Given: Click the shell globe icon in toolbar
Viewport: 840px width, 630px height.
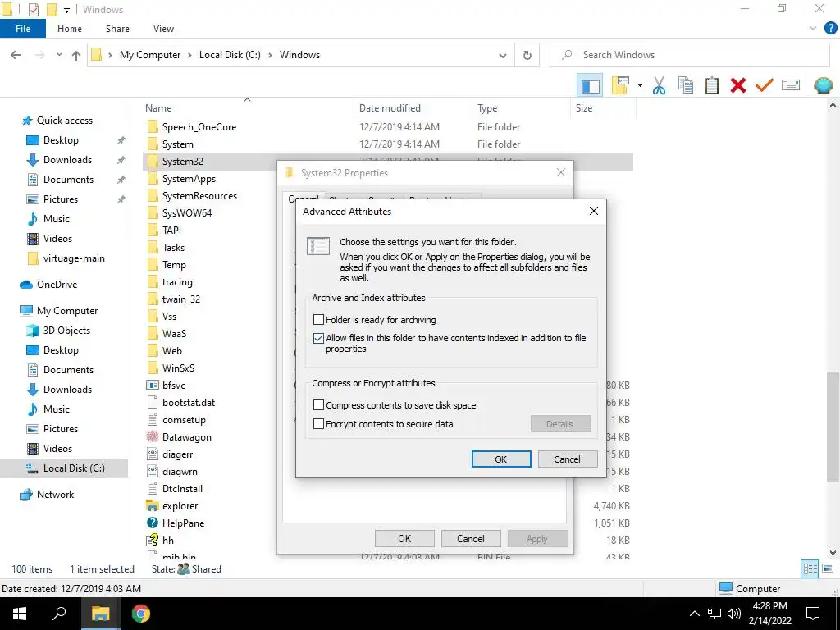Looking at the screenshot, I should pyautogui.click(x=823, y=85).
